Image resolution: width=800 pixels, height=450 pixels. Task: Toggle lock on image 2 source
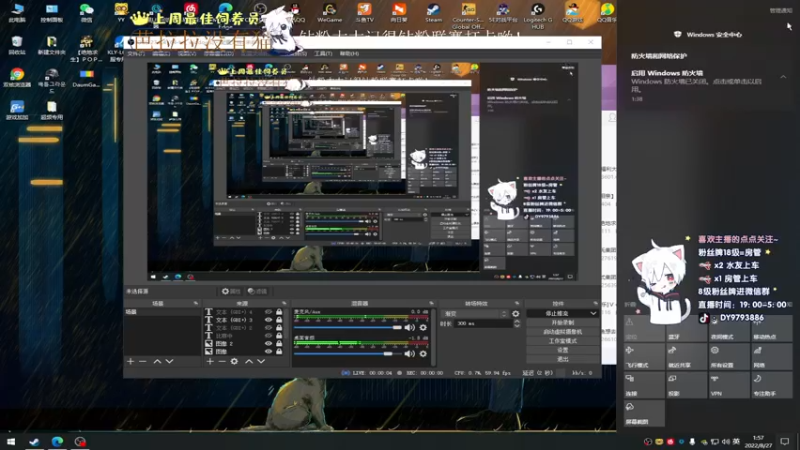[x=279, y=344]
